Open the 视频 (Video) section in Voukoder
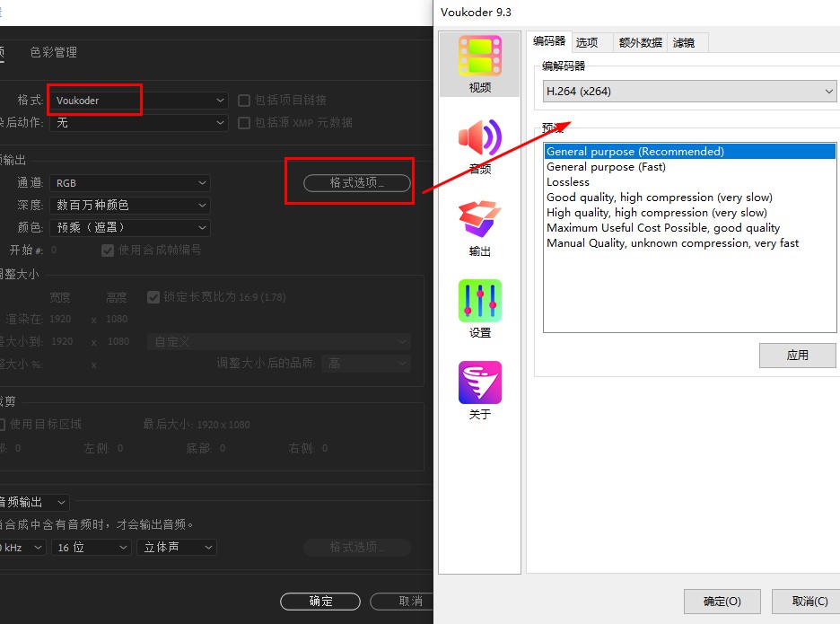840x624 pixels. click(479, 64)
